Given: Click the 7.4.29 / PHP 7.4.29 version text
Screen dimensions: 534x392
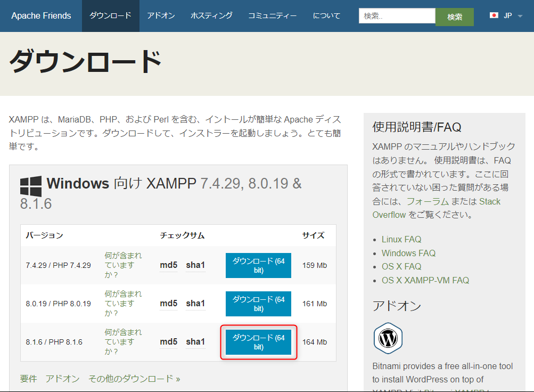Looking at the screenshot, I should [x=58, y=265].
